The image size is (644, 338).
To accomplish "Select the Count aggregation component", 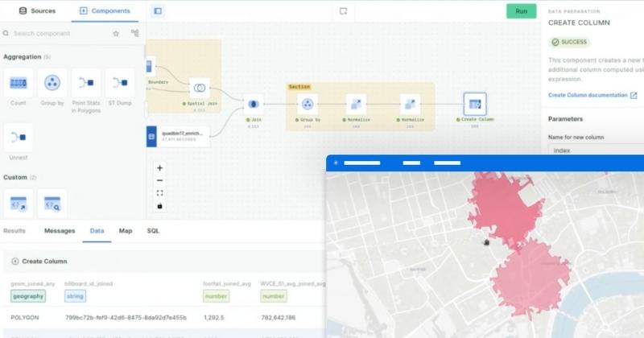I will click(19, 83).
